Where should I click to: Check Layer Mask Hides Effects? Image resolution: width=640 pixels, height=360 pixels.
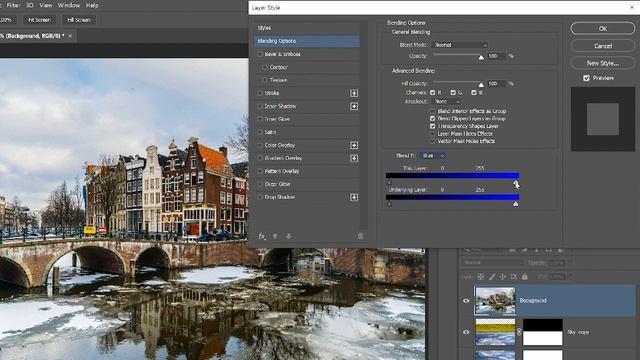[433, 134]
